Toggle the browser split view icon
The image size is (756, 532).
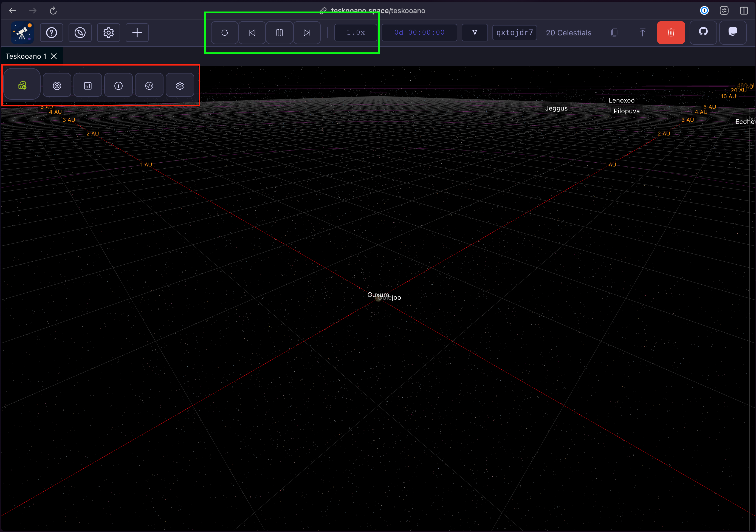[x=744, y=10]
